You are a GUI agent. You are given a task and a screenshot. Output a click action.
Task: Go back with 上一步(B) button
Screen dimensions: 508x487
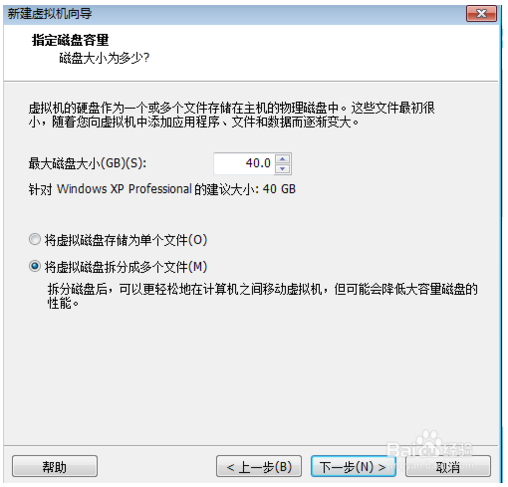pyautogui.click(x=259, y=467)
